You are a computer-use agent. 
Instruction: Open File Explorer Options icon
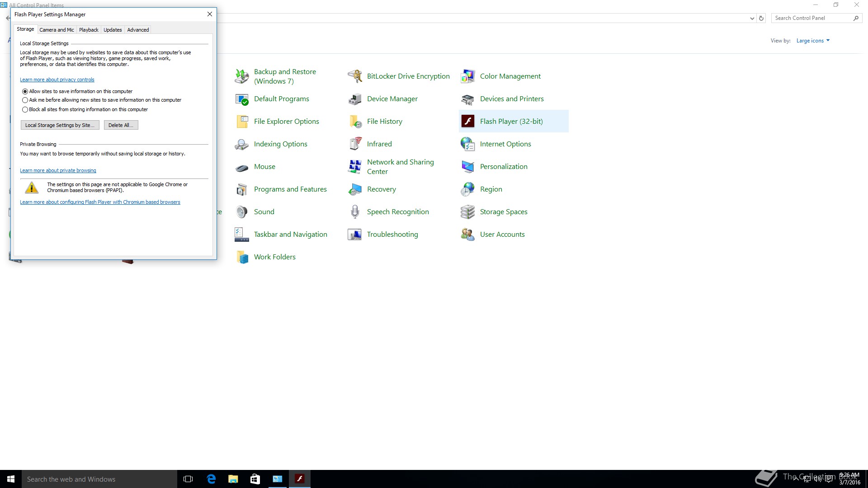click(242, 122)
